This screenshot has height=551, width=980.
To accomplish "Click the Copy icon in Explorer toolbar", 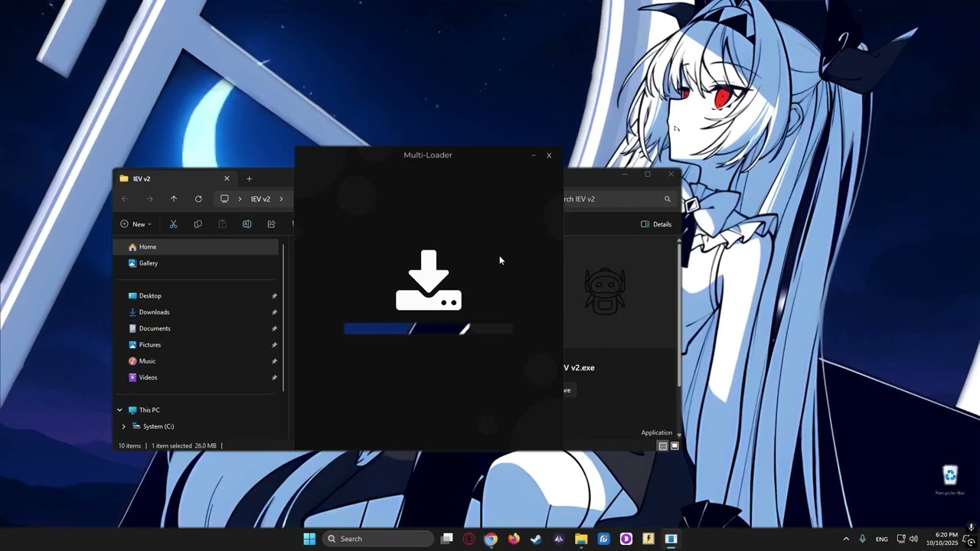I will point(198,224).
